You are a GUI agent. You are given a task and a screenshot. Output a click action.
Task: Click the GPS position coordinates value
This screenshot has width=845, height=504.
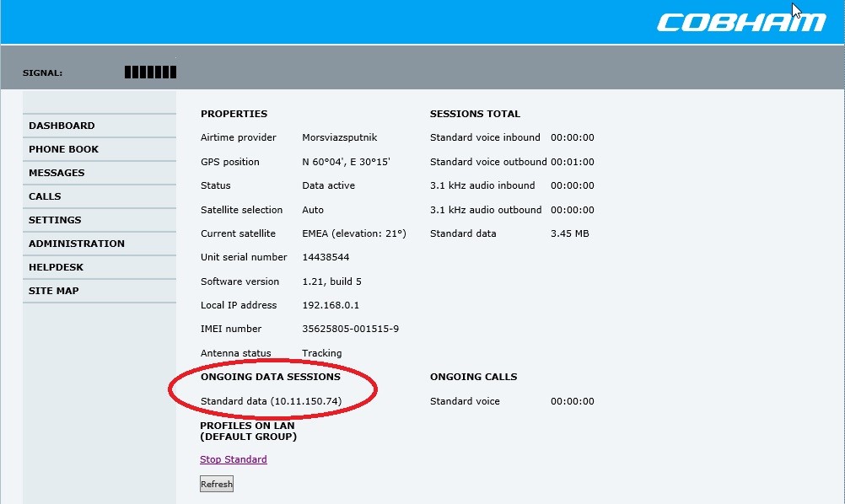coord(346,162)
